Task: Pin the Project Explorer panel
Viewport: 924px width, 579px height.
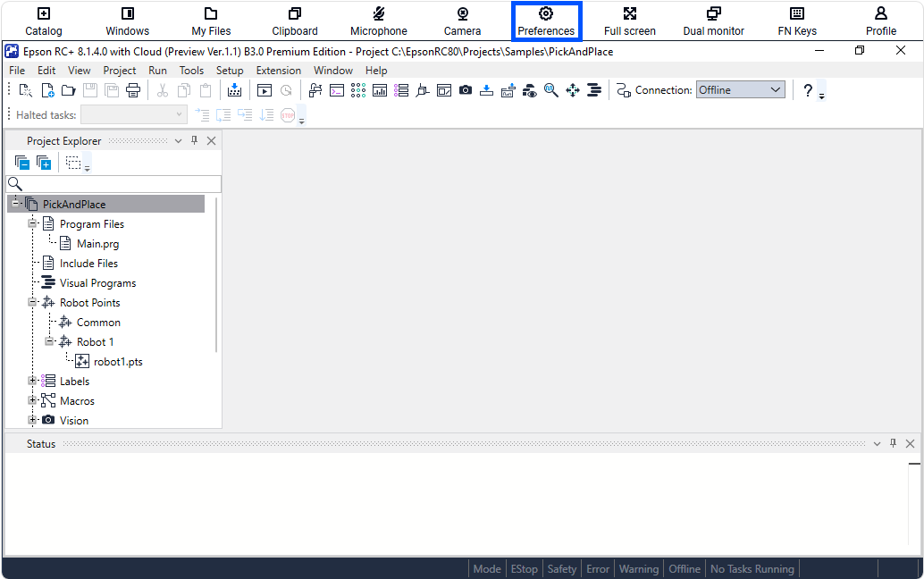Action: [x=195, y=140]
